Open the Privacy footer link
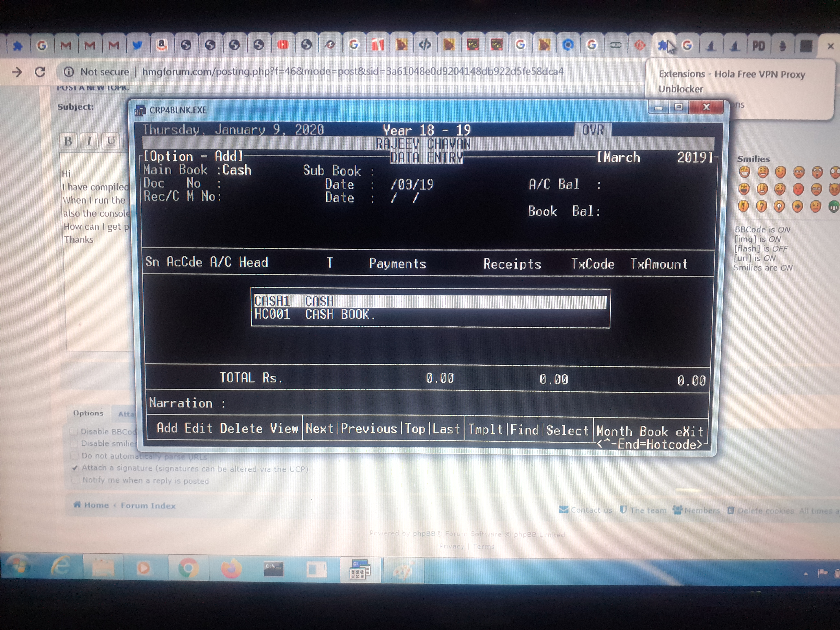The width and height of the screenshot is (840, 630). tap(452, 546)
